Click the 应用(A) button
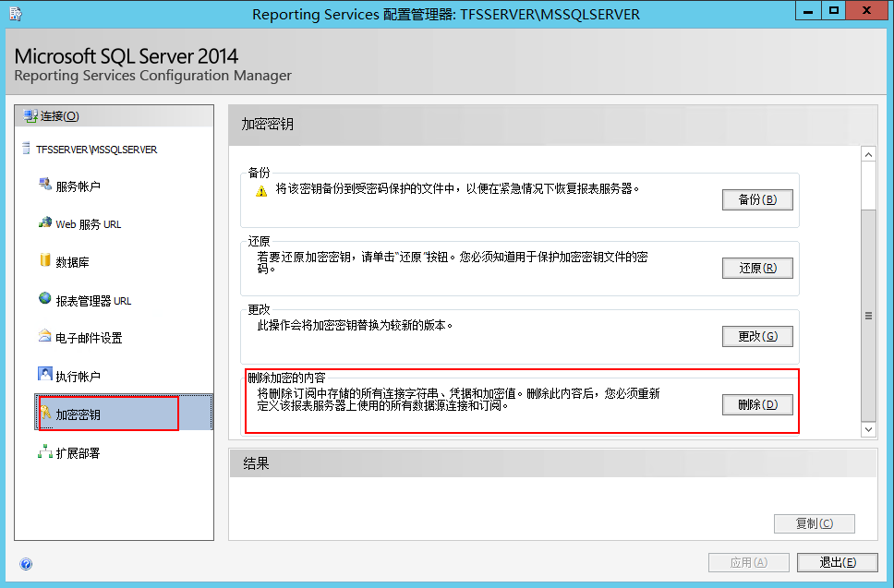The image size is (894, 588). pos(749,562)
